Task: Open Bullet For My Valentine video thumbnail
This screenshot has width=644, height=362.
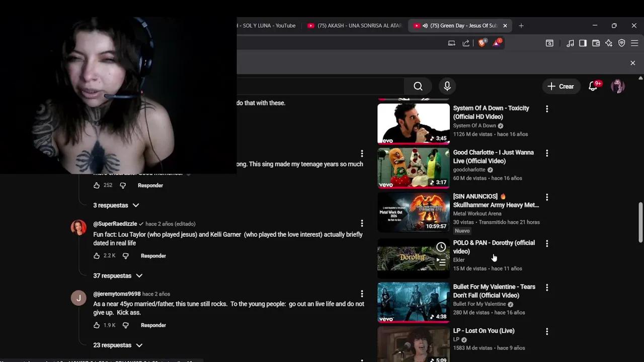Action: click(414, 302)
